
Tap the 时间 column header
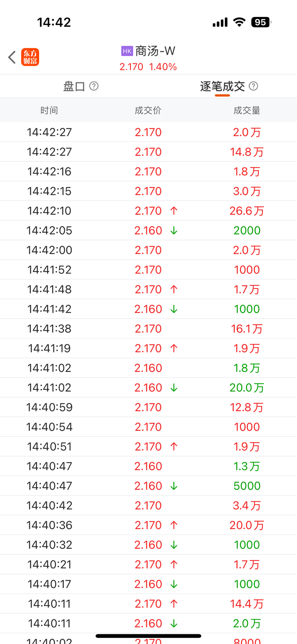[x=49, y=111]
